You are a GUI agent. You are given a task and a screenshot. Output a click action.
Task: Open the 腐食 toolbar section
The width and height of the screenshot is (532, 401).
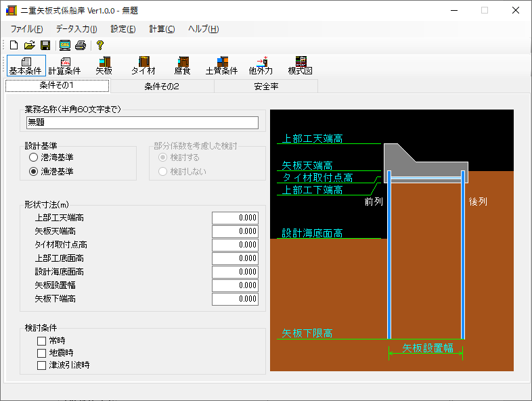pos(182,66)
